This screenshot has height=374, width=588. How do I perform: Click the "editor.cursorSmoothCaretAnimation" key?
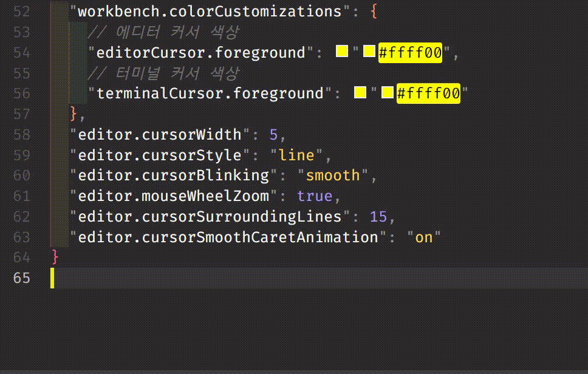point(228,237)
